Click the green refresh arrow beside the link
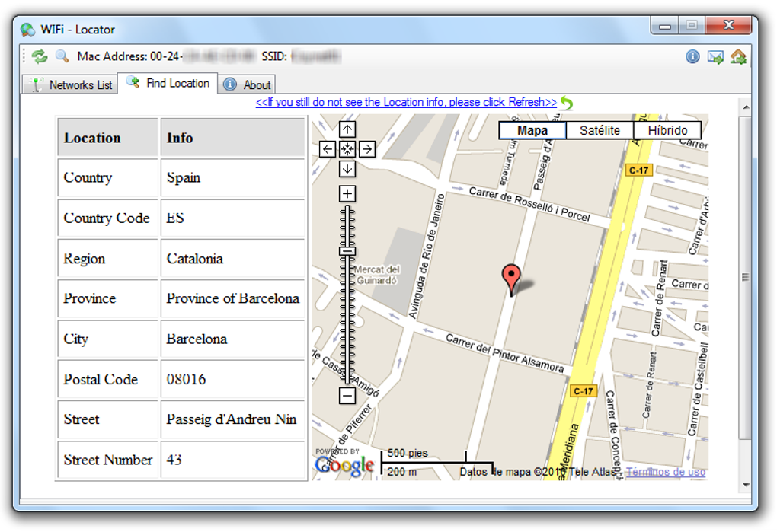This screenshot has height=532, width=777. point(567,103)
